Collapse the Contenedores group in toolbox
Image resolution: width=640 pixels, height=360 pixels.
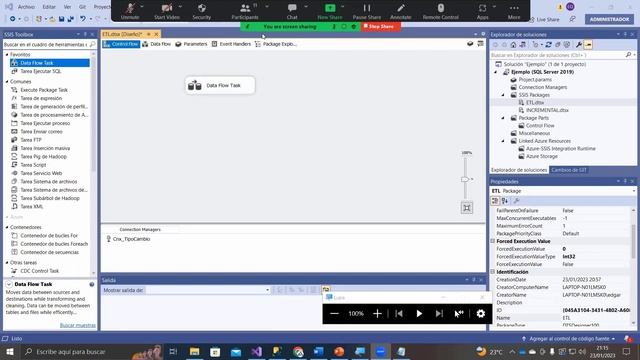7,227
